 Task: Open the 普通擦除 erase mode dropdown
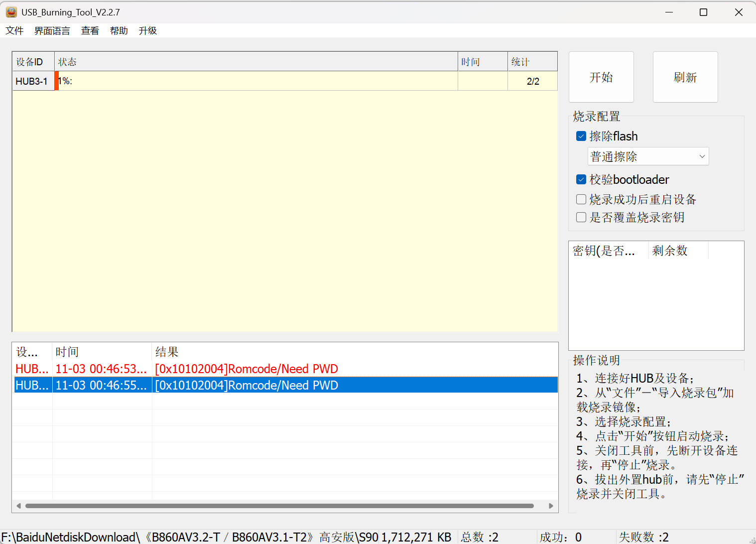[648, 156]
